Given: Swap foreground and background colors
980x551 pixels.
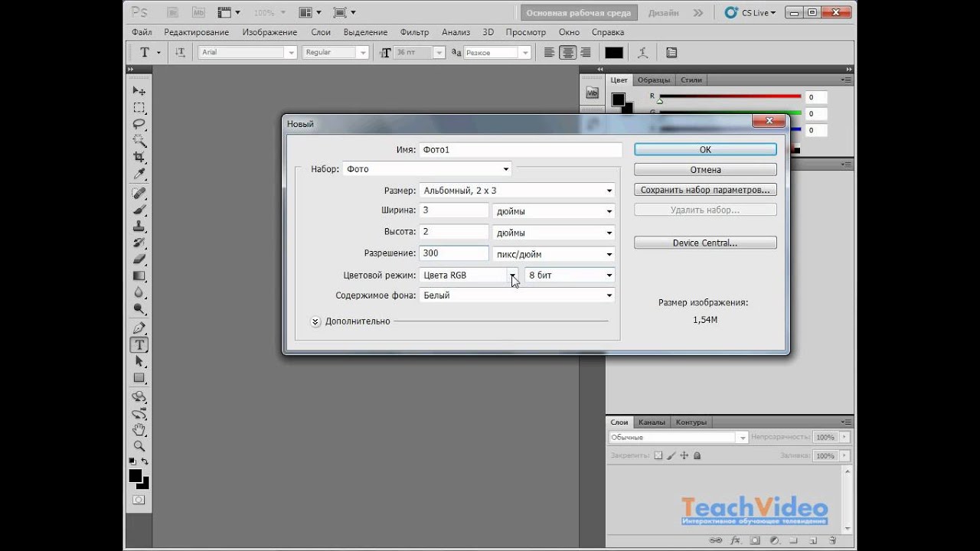Looking at the screenshot, I should tap(145, 461).
